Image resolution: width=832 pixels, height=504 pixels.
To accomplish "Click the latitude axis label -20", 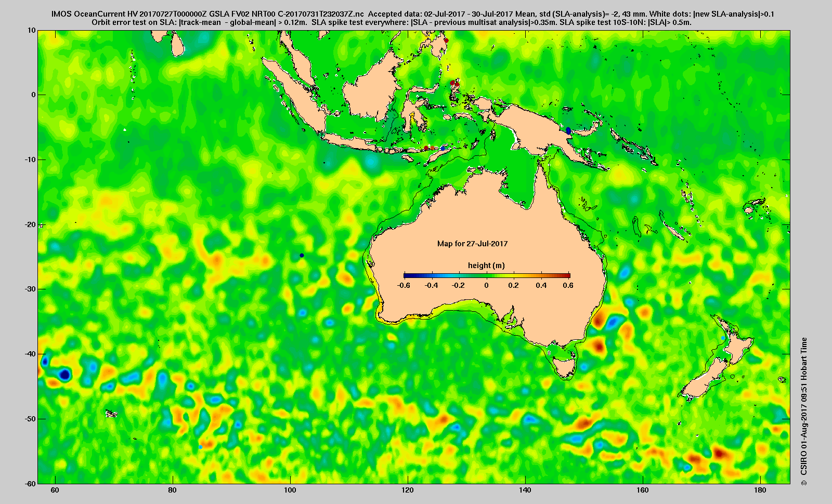I will [x=30, y=224].
